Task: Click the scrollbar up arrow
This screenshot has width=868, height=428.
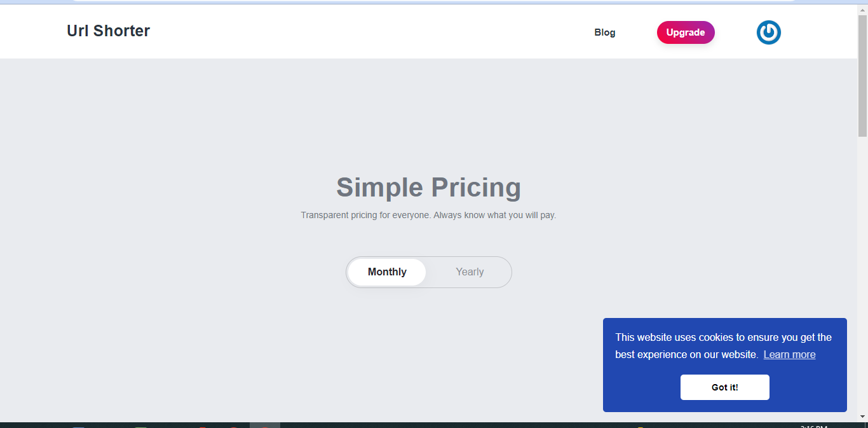Action: (862, 10)
